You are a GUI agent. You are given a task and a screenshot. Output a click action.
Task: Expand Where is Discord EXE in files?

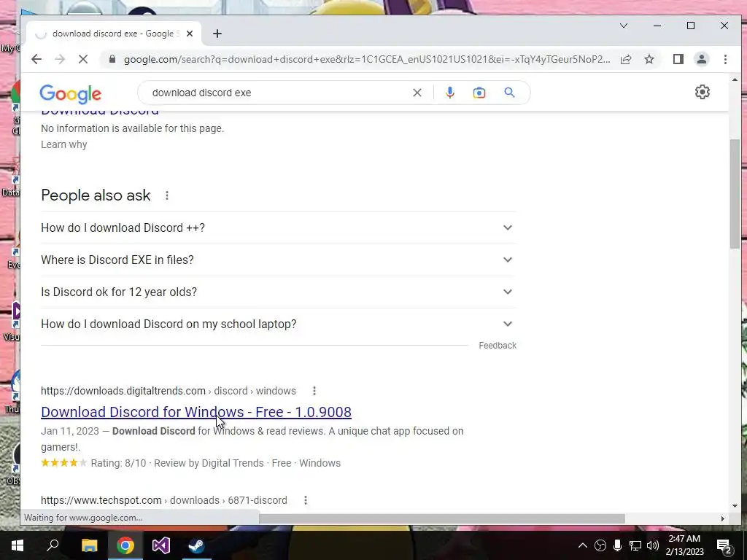pos(278,260)
